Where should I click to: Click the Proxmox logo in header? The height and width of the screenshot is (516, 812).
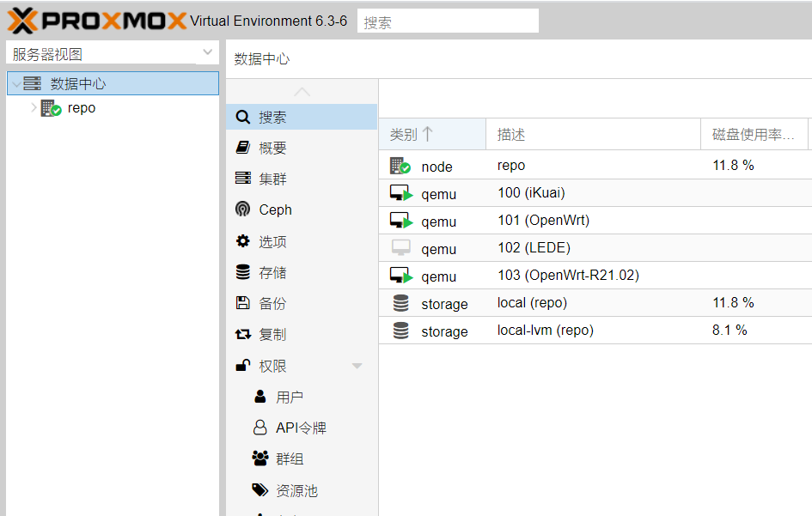click(96, 20)
